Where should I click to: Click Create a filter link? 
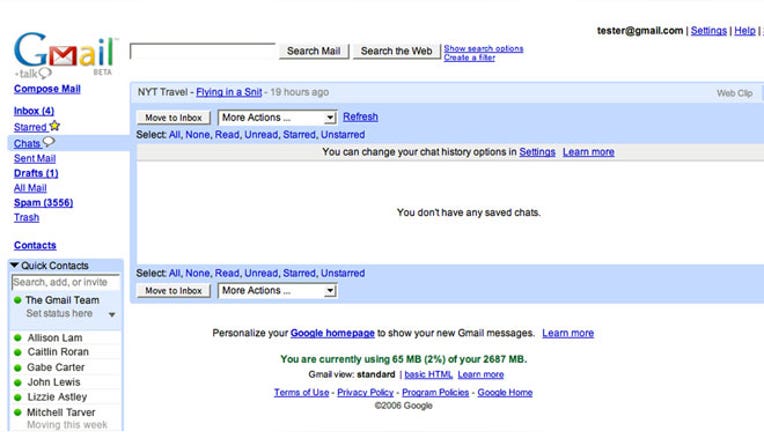(x=469, y=57)
